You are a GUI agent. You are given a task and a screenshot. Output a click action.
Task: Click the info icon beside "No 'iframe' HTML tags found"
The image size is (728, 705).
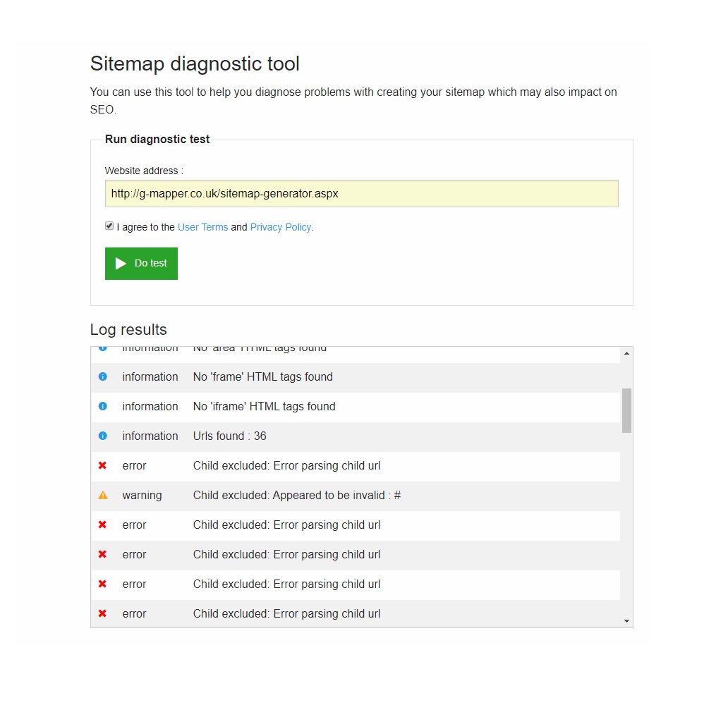click(x=103, y=406)
